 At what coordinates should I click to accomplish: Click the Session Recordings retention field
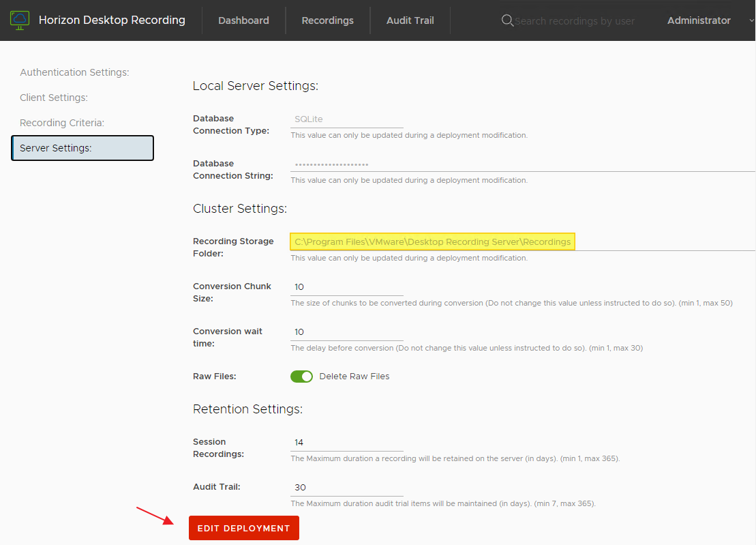(x=346, y=443)
